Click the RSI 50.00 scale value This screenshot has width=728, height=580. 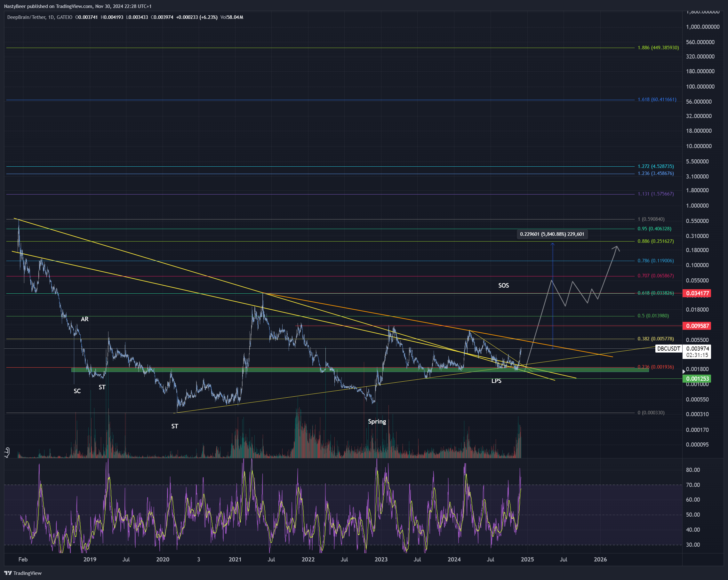click(x=693, y=514)
